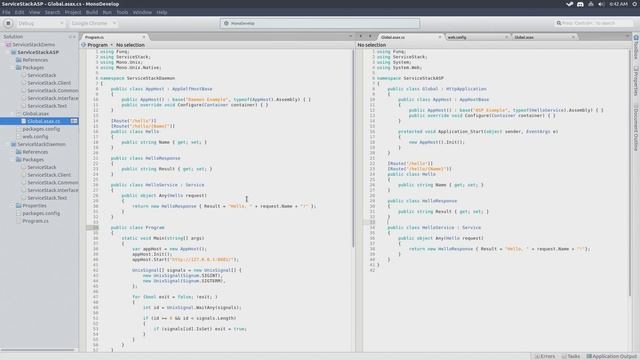Click the volume icon in system tray
The width and height of the screenshot is (640, 360).
click(x=601, y=4)
